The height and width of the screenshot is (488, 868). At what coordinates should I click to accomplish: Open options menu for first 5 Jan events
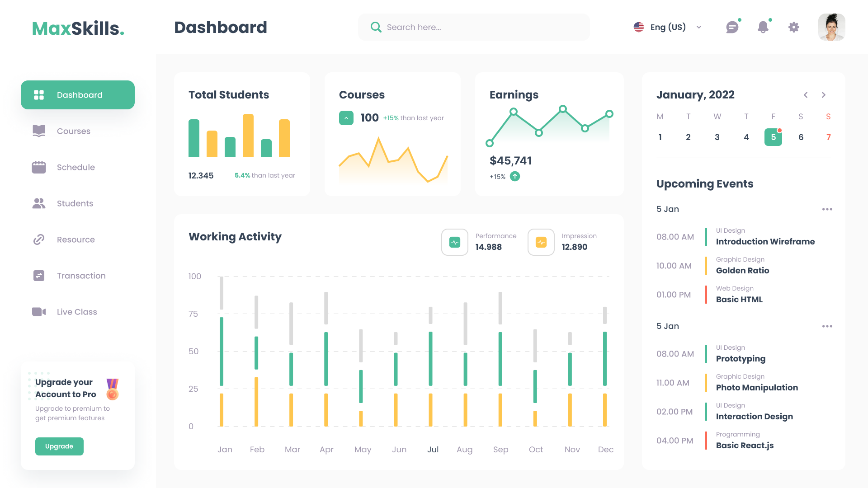coord(827,209)
